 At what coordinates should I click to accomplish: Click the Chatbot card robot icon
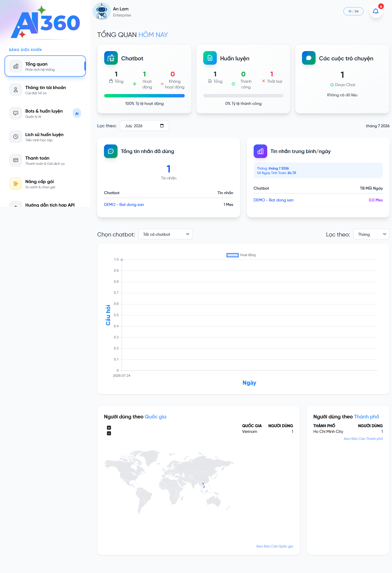point(111,58)
